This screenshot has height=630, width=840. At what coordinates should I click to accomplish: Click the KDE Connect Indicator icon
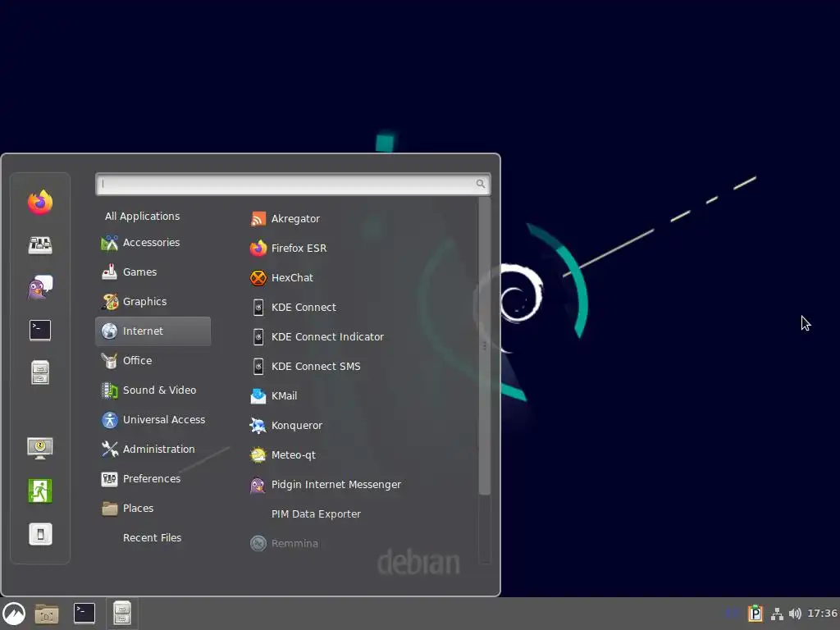[258, 337]
